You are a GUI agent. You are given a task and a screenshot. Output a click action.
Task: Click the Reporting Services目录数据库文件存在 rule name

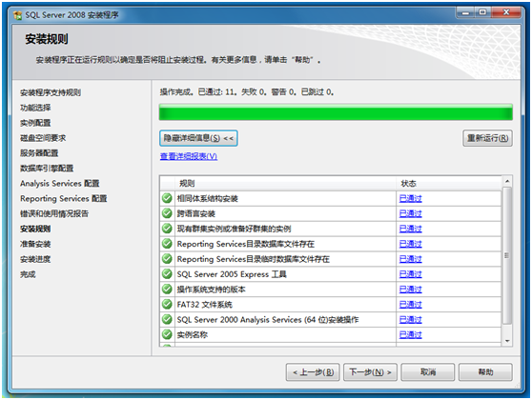tap(246, 244)
